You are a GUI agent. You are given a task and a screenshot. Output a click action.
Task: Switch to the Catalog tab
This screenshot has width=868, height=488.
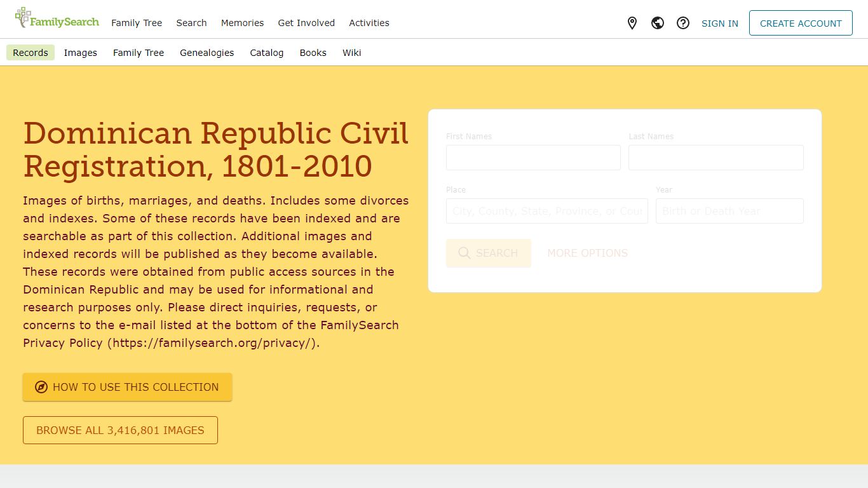pos(267,53)
